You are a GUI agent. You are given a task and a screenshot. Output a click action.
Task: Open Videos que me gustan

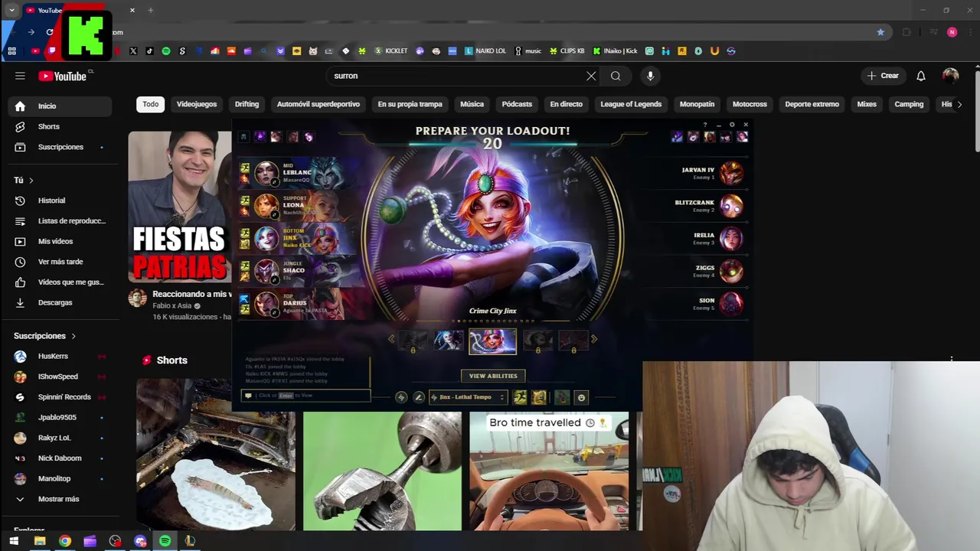61,282
